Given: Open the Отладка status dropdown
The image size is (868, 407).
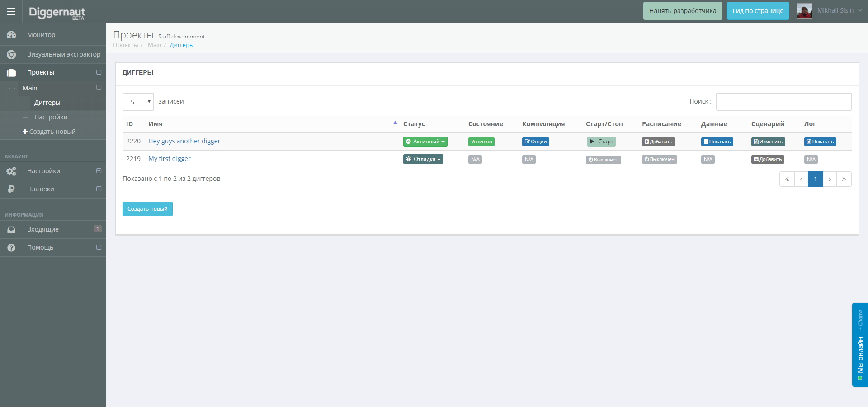Looking at the screenshot, I should click(x=423, y=159).
